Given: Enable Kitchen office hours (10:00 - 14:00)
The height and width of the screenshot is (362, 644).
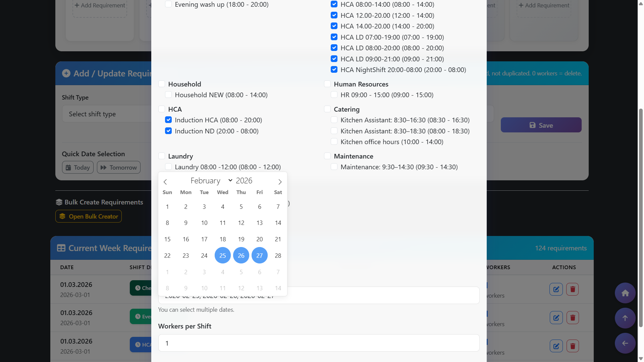Looking at the screenshot, I should click(334, 142).
